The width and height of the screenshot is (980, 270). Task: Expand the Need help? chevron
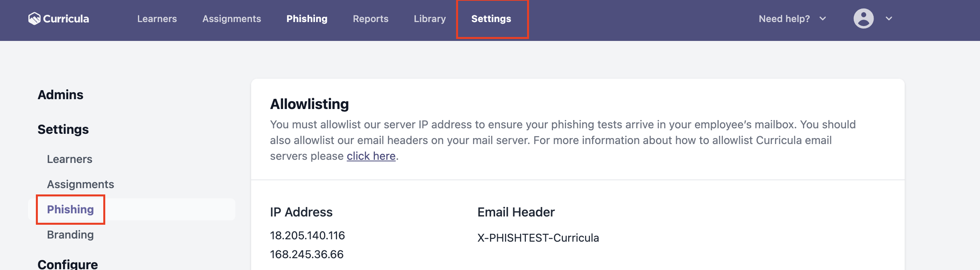tap(823, 18)
